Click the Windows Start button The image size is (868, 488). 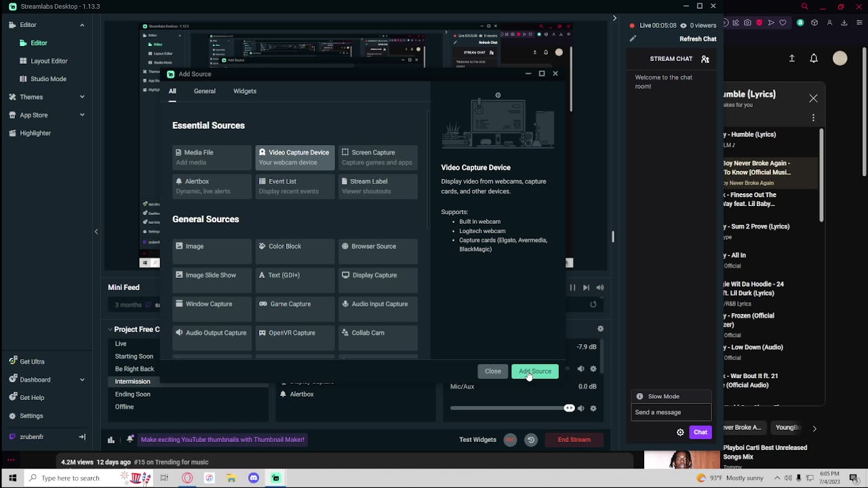point(12,478)
